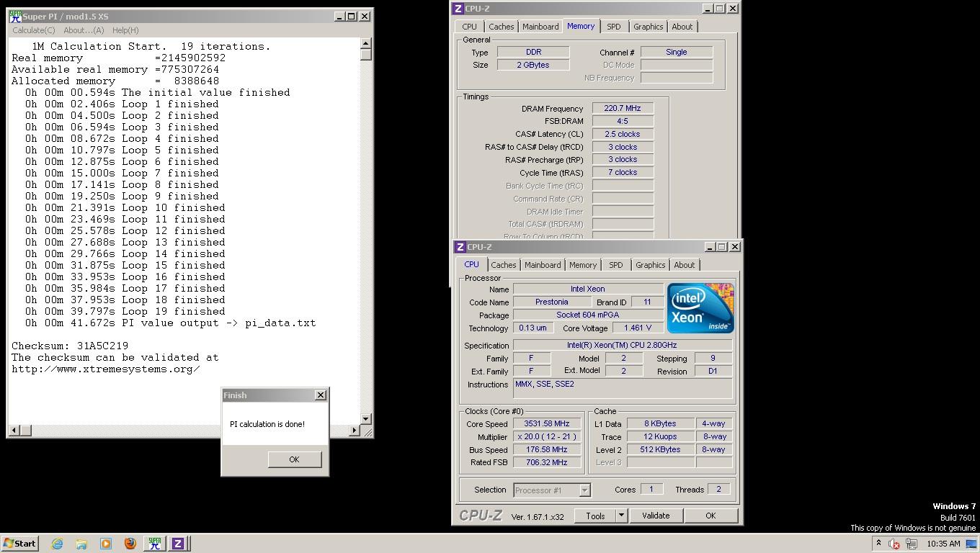This screenshot has height=553, width=980.
Task: Confirm the PI calculation done dialog OK
Action: [x=294, y=459]
